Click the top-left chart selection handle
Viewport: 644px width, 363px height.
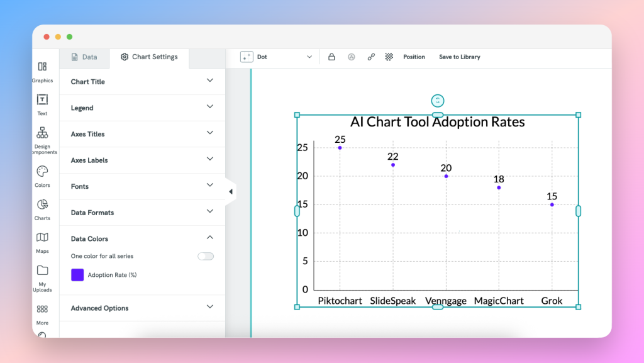(297, 115)
